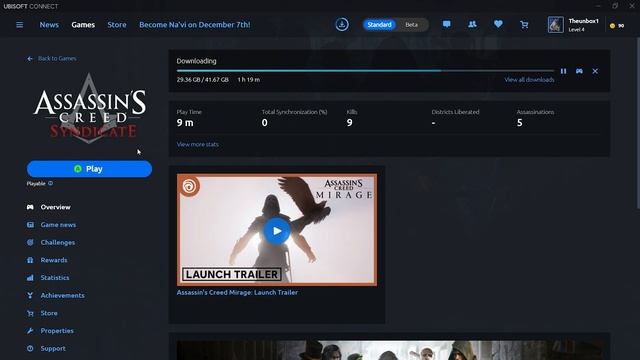Click View all downloads link

pyautogui.click(x=529, y=80)
